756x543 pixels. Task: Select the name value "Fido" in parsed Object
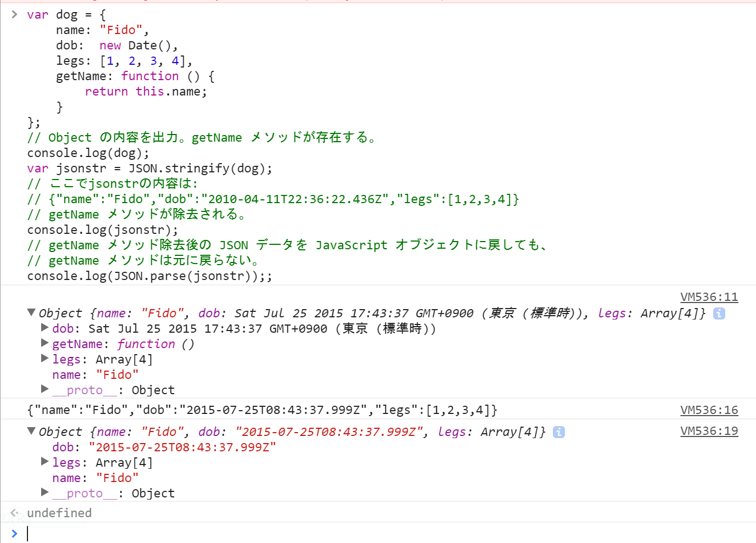click(117, 478)
